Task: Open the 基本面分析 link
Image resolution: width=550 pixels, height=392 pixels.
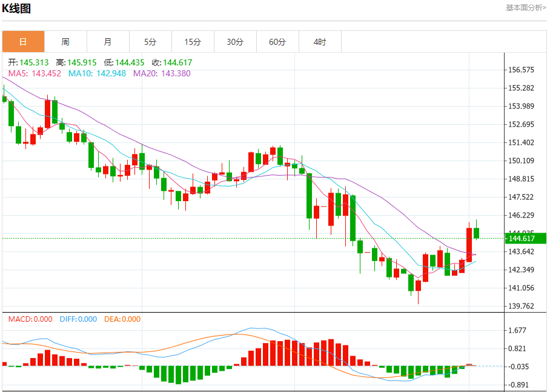Action: [x=526, y=8]
